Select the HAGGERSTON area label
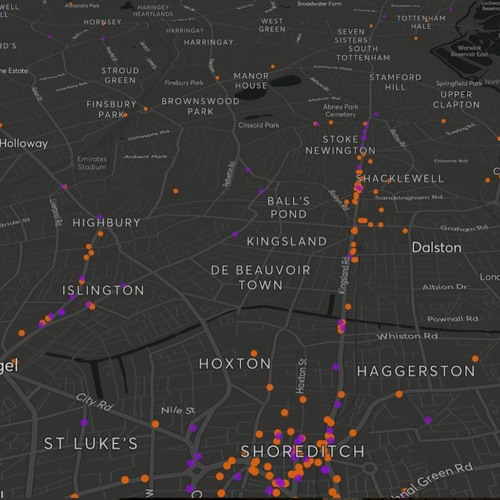 tap(416, 371)
